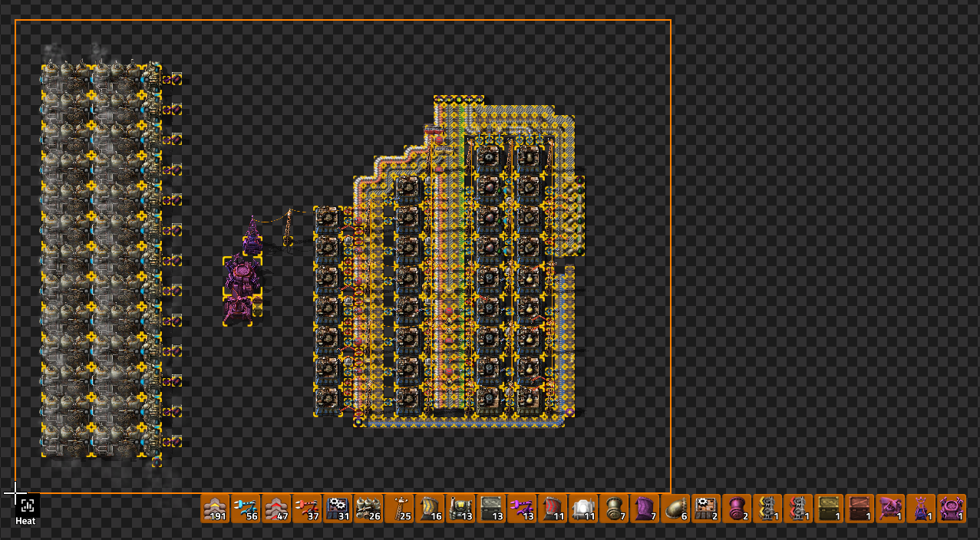Select the red fast transport belt item (47)
Viewport: 980px width, 540px height.
click(276, 509)
